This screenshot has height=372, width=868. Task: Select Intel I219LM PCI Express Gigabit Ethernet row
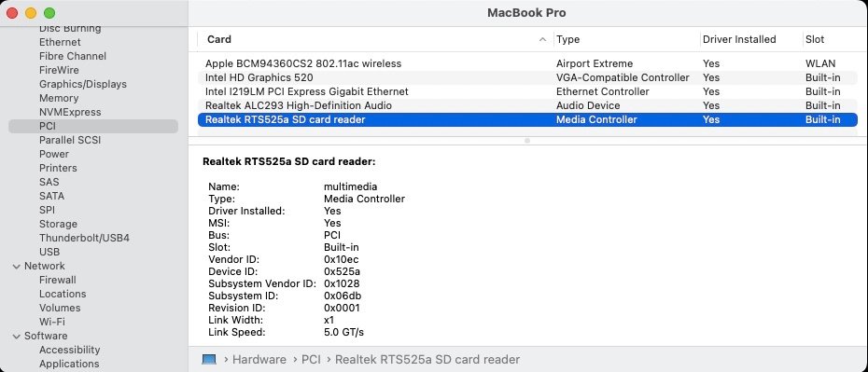[x=527, y=91]
